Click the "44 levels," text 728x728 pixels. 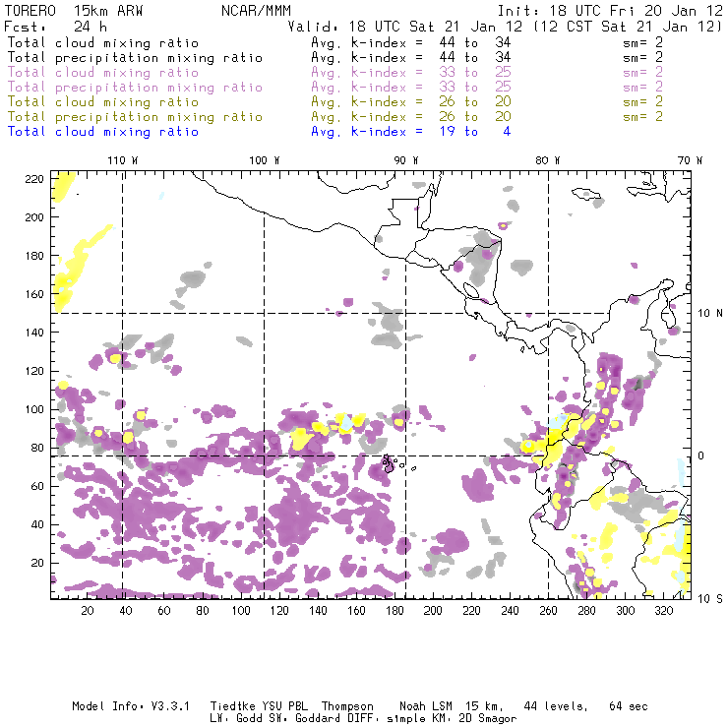(x=556, y=706)
